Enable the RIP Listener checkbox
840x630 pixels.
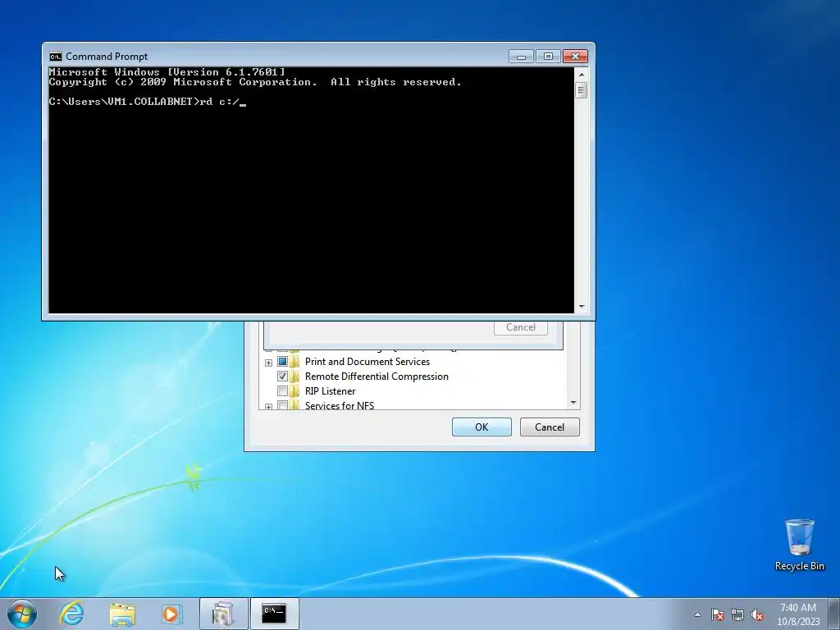point(282,391)
